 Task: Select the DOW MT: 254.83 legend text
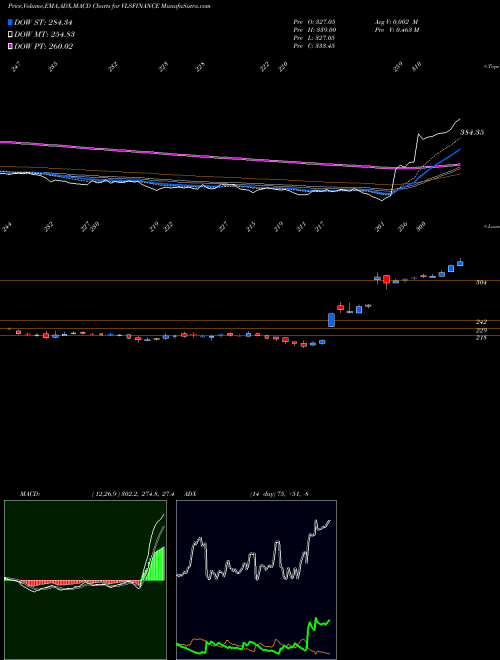tap(44, 34)
